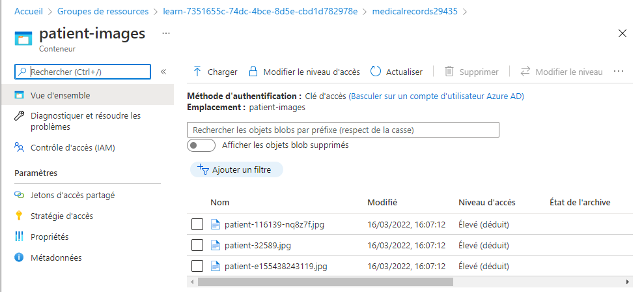Check the box for patient-32589.jpg

coord(197,246)
